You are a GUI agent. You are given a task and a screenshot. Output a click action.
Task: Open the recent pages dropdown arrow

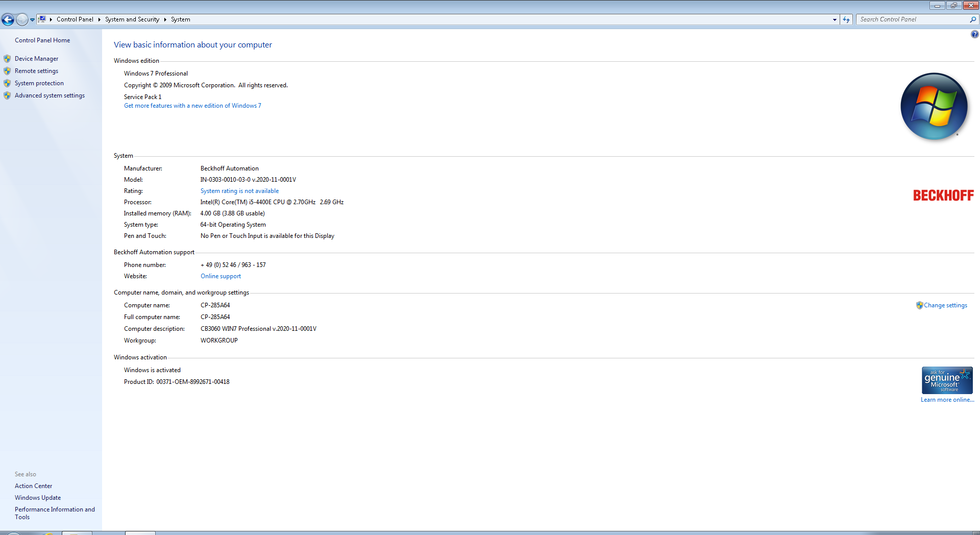32,20
